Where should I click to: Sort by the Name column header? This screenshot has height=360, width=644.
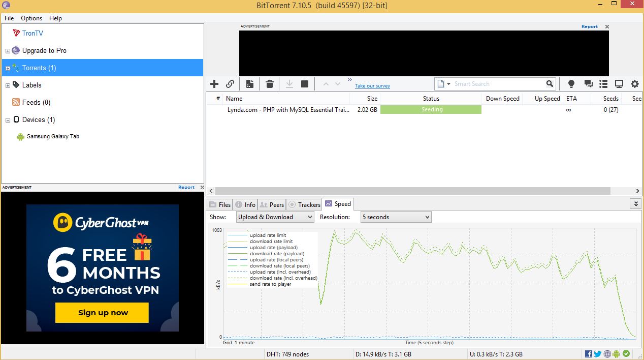point(286,99)
